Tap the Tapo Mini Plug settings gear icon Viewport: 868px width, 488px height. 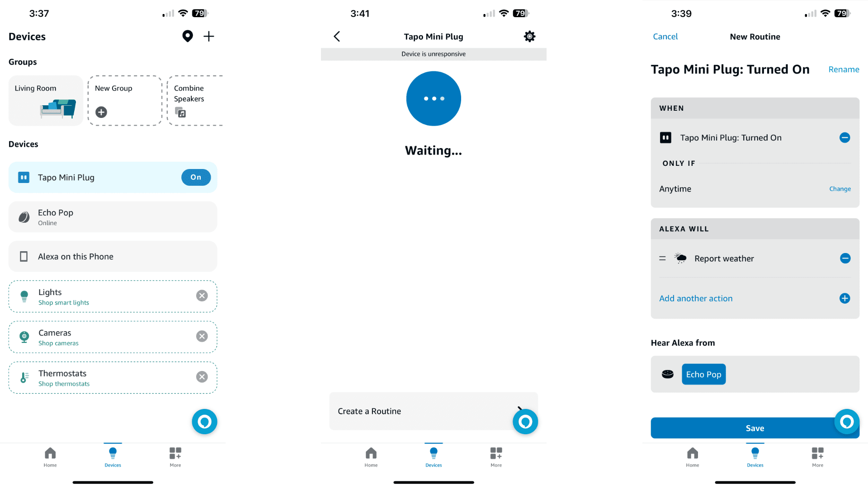529,36
